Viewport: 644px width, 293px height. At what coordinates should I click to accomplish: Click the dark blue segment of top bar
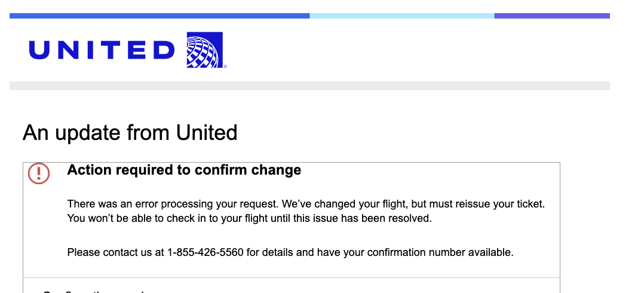click(x=160, y=16)
